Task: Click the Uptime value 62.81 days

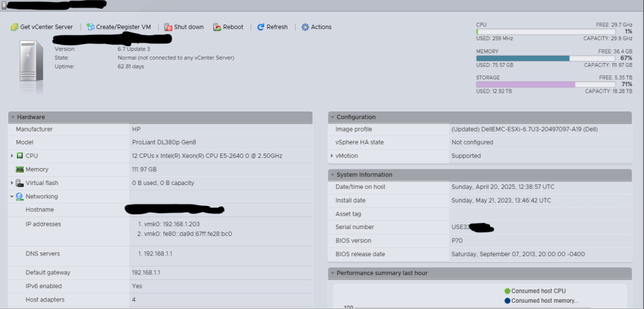Action: point(131,66)
